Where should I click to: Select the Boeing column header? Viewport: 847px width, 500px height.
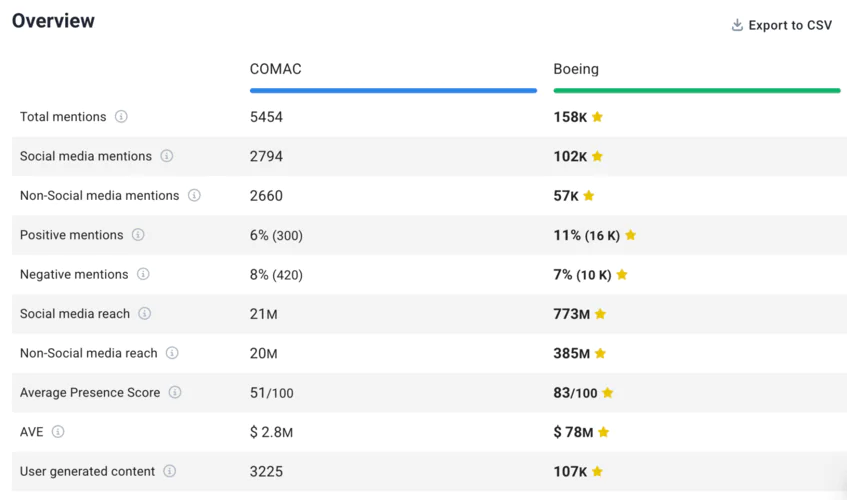coord(576,69)
